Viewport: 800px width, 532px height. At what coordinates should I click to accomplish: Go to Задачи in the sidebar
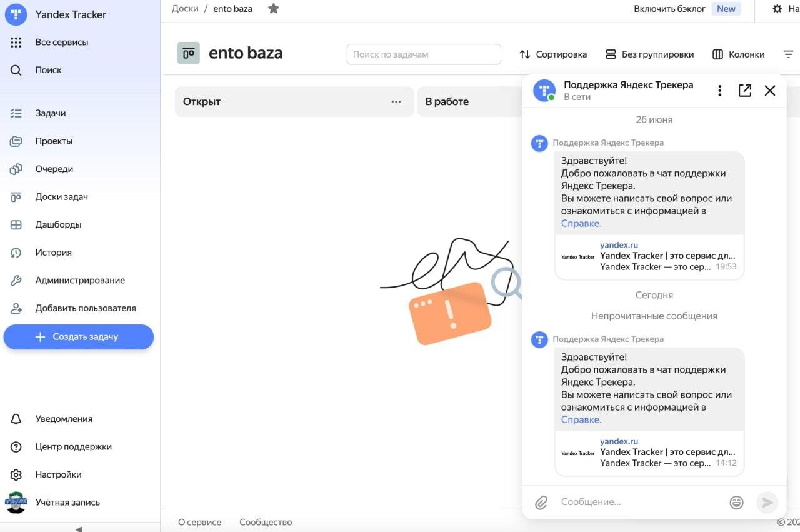tap(50, 114)
